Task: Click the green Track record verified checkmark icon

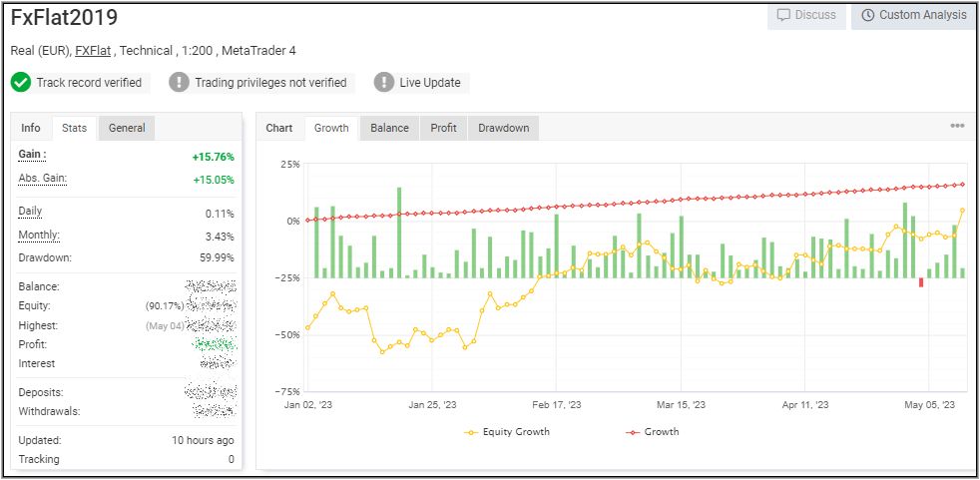Action: click(21, 83)
